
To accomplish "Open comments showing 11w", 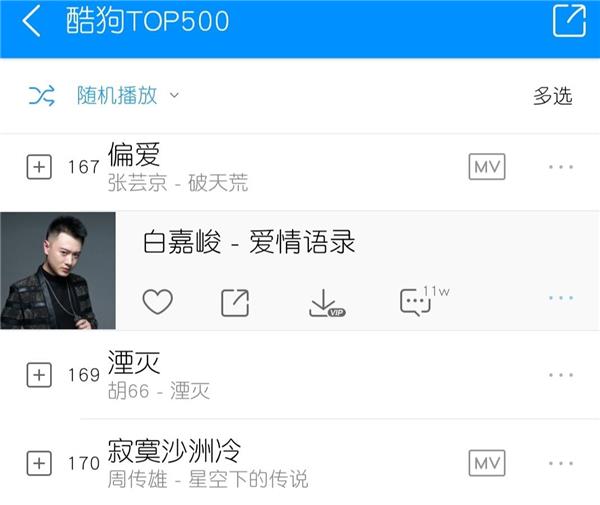I will point(424,301).
